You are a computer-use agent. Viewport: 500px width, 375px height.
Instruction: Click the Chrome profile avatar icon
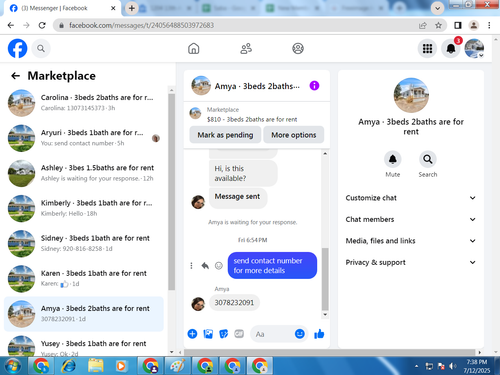(x=474, y=25)
